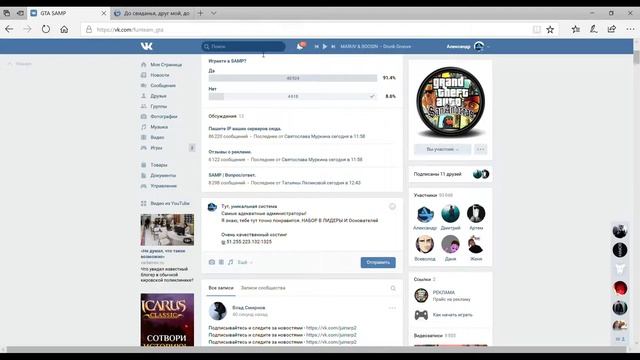The width and height of the screenshot is (640, 360).
Task: Attach video icon in post editor
Action: click(x=221, y=262)
